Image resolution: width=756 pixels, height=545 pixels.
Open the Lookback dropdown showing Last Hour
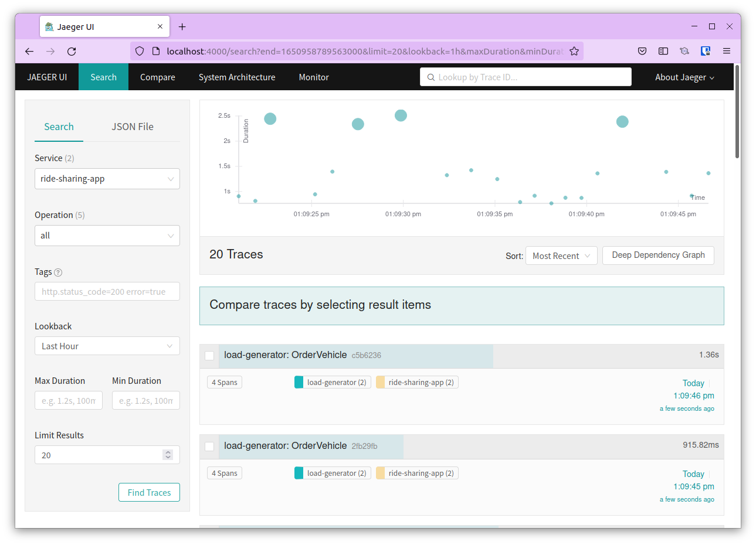tap(107, 346)
